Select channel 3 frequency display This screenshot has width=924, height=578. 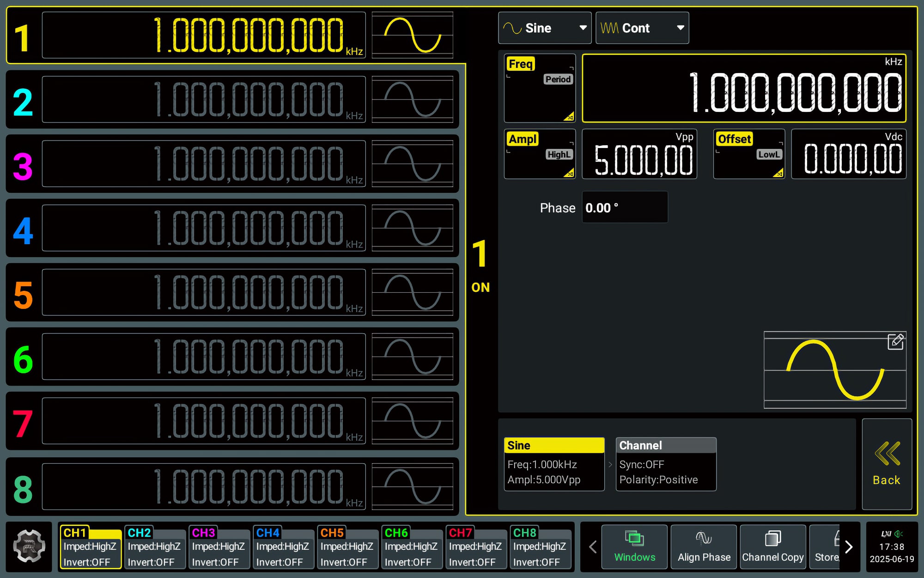tap(204, 164)
